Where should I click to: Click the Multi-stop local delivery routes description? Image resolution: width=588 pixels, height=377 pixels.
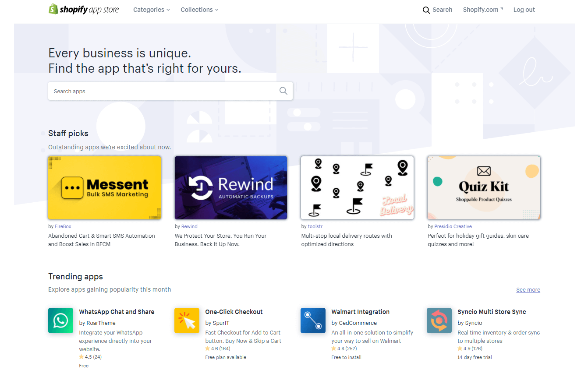(x=347, y=240)
